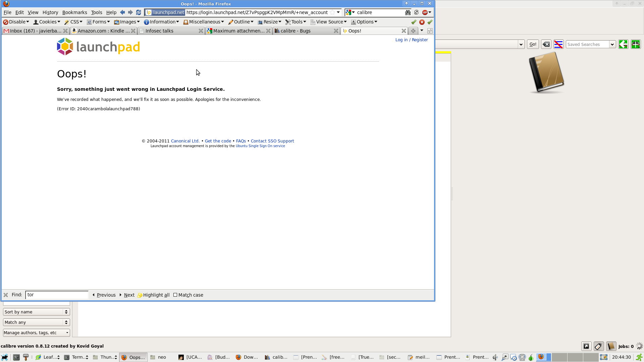Viewport: 644px width, 362px height.
Task: Enable Match case checkbox
Action: pyautogui.click(x=175, y=295)
